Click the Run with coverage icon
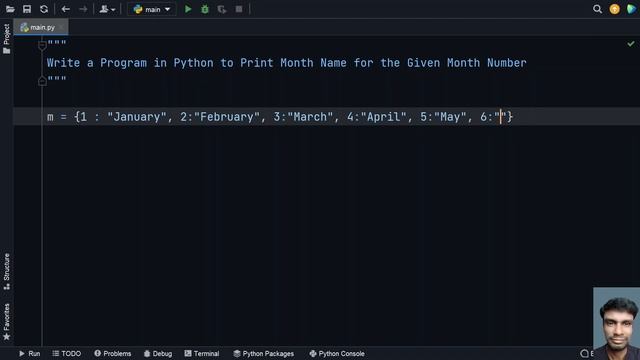 click(222, 9)
